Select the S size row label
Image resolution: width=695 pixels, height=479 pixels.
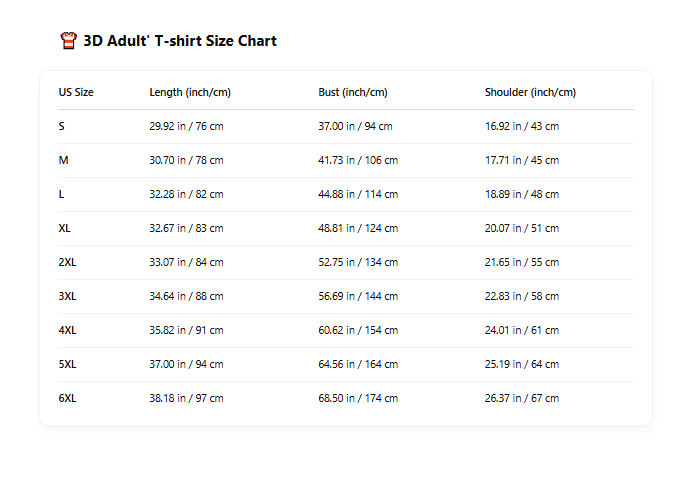(x=62, y=126)
